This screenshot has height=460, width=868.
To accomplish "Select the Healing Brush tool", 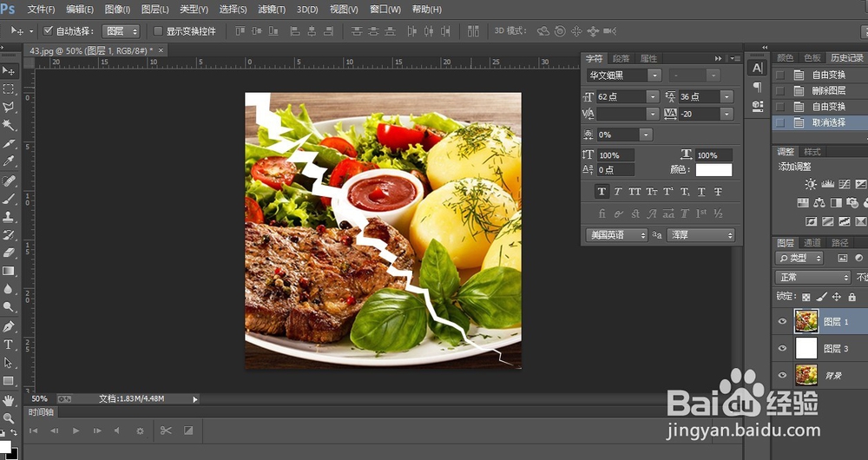I will pos(9,181).
